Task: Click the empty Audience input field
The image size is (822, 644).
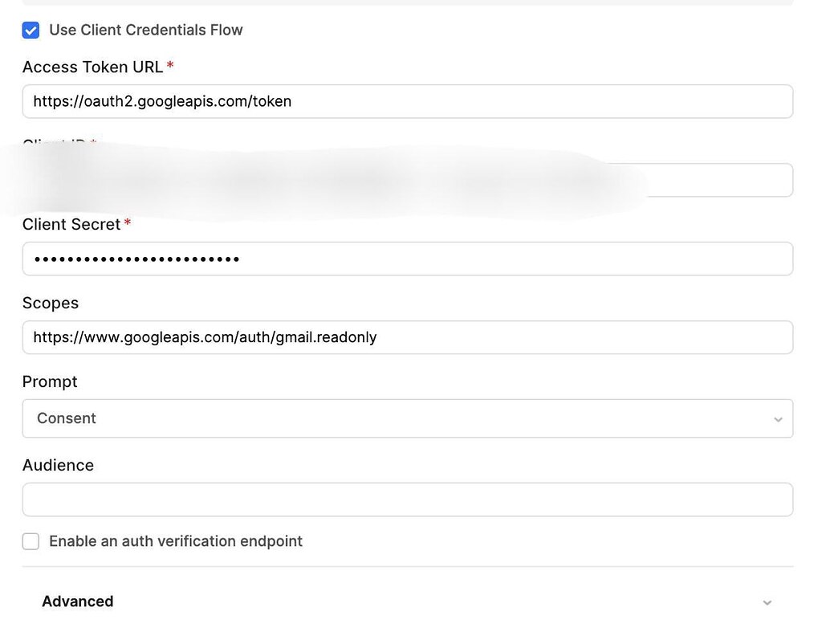Action: pyautogui.click(x=407, y=499)
